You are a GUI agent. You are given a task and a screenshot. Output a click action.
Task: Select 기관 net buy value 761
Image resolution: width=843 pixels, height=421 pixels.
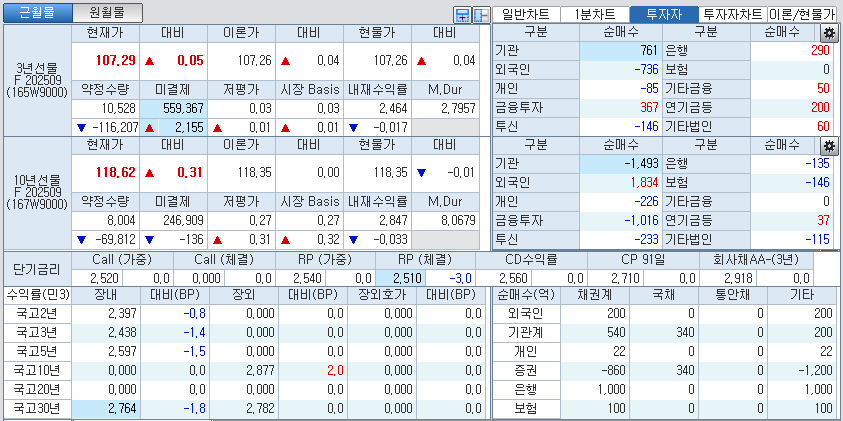tap(620, 51)
